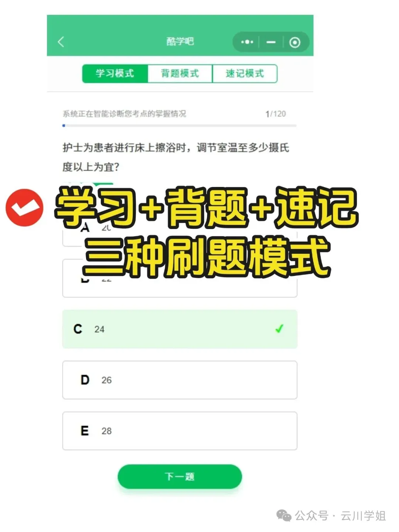Screen dimensions: 399x532
Task: Click the question progress bar
Action: 180,126
